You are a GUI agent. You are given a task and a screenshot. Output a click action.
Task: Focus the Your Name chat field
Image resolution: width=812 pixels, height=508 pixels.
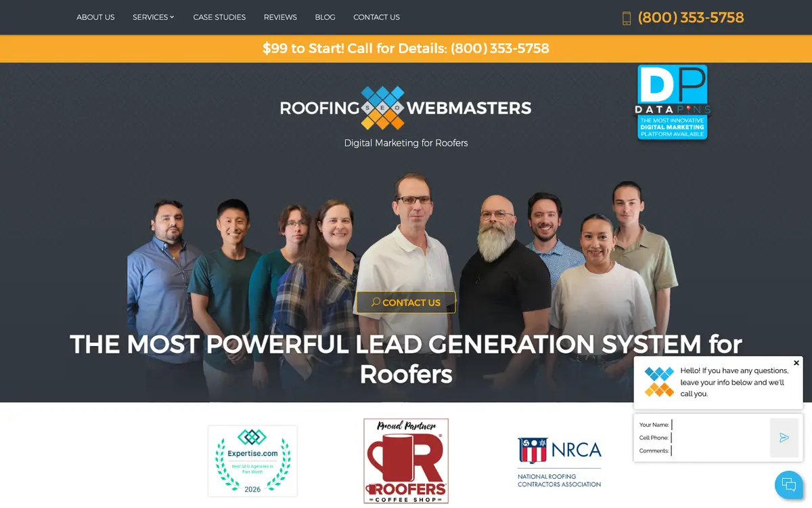point(720,425)
